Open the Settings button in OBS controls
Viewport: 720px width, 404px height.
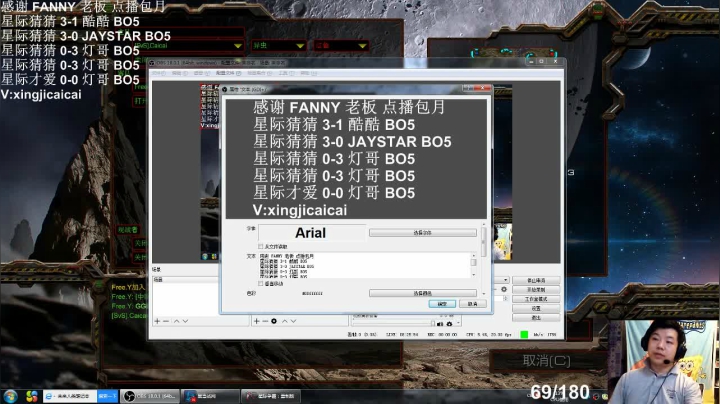(536, 309)
